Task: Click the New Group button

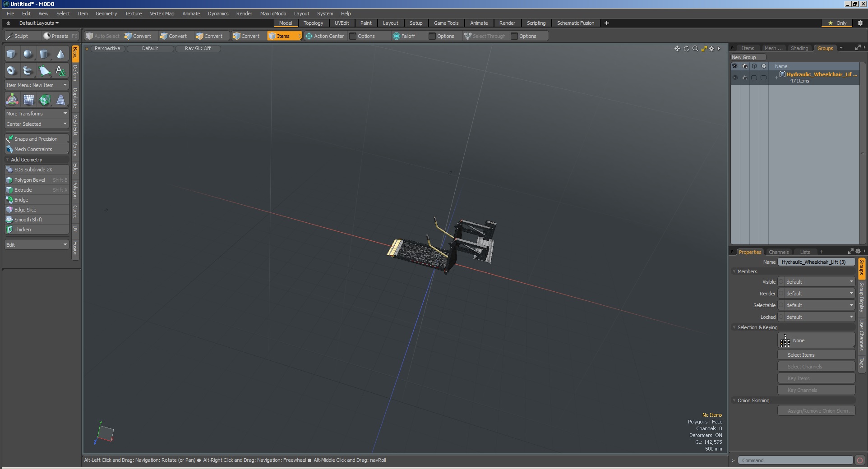Action: click(748, 57)
